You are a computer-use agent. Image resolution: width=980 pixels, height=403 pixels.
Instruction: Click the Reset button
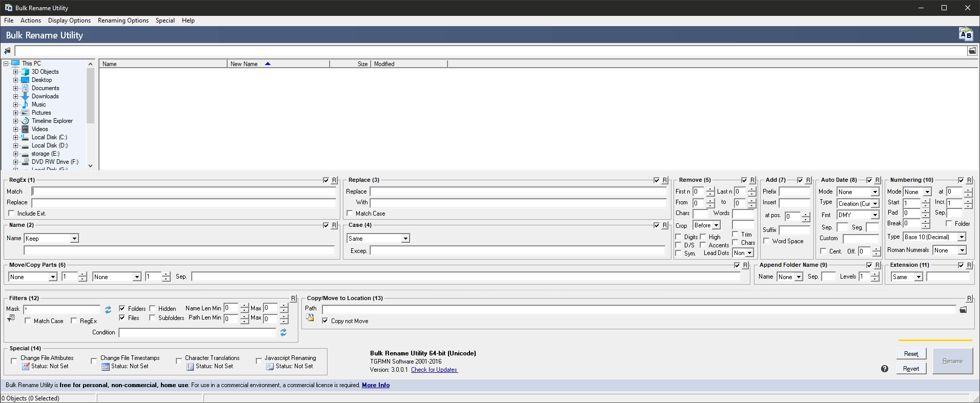point(911,354)
